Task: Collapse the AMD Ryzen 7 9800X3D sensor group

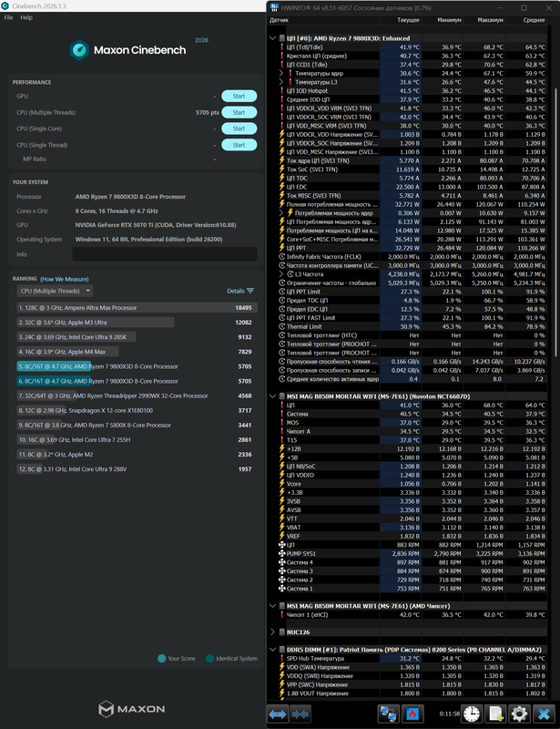Action: point(273,38)
